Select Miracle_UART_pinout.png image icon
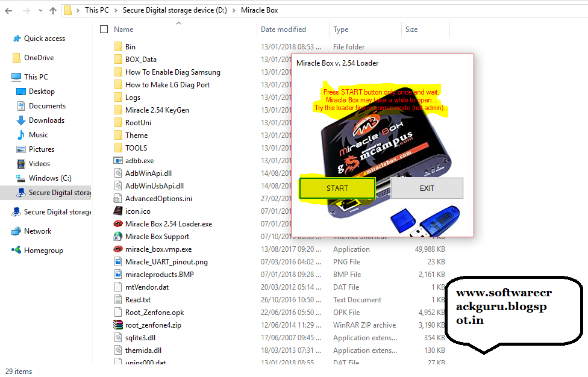Viewport: 588px width, 377px height. tap(118, 261)
